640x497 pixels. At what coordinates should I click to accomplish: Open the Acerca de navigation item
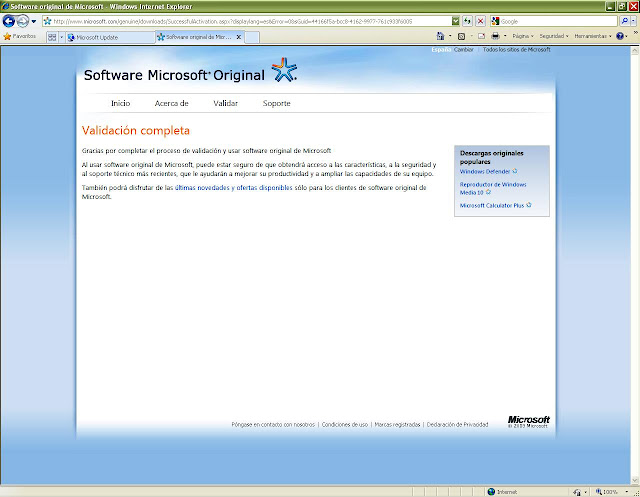pos(171,104)
